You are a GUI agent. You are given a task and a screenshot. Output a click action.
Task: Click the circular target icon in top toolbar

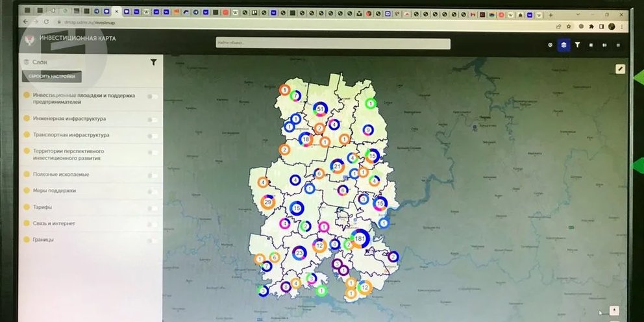pos(551,45)
